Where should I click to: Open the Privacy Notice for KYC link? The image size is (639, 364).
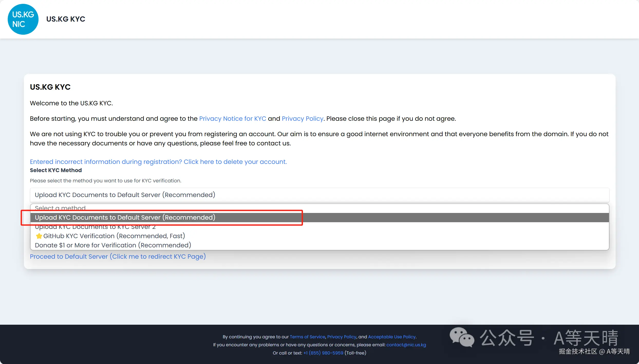point(232,119)
